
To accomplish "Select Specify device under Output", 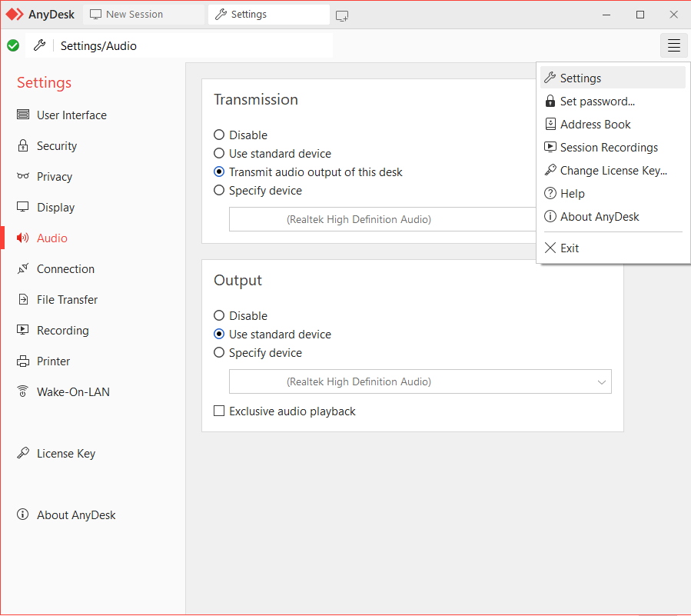I will pos(220,353).
